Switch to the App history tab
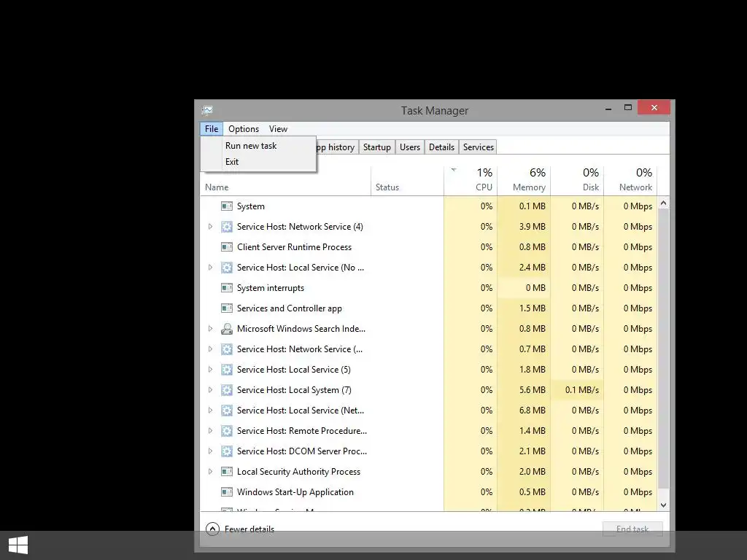Viewport: 747px width, 560px height. click(x=336, y=147)
